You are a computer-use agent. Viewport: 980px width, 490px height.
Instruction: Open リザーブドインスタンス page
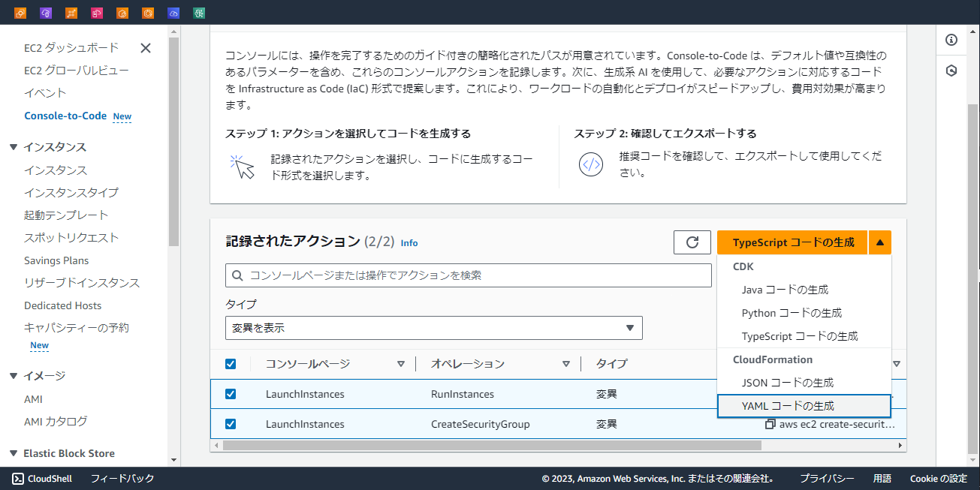click(82, 283)
